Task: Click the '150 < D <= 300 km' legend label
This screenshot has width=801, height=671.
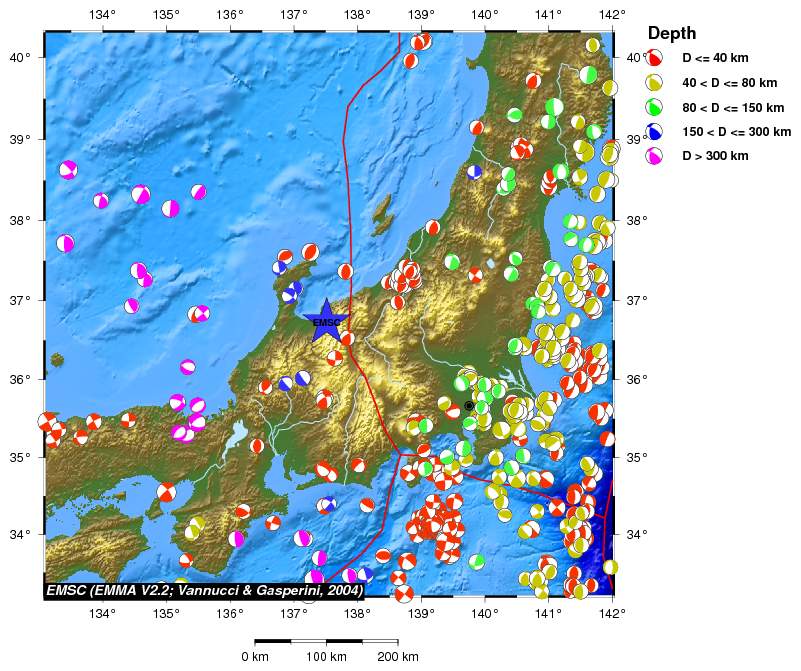Action: (736, 131)
